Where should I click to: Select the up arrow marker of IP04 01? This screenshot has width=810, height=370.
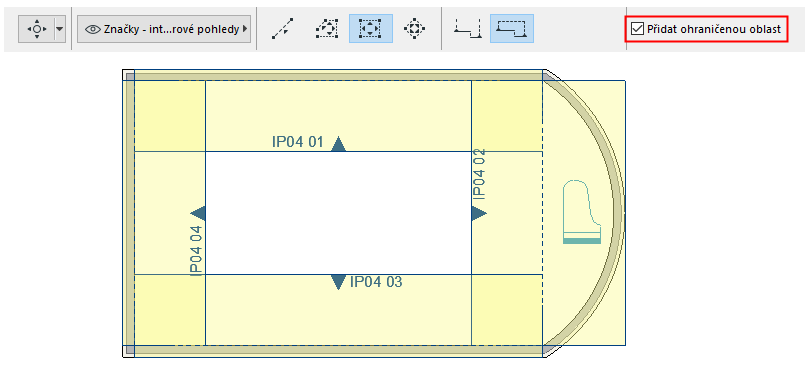coord(338,144)
